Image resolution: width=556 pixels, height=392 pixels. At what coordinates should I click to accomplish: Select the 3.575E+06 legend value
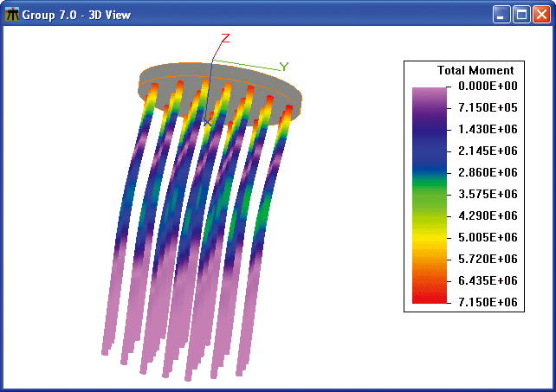488,194
